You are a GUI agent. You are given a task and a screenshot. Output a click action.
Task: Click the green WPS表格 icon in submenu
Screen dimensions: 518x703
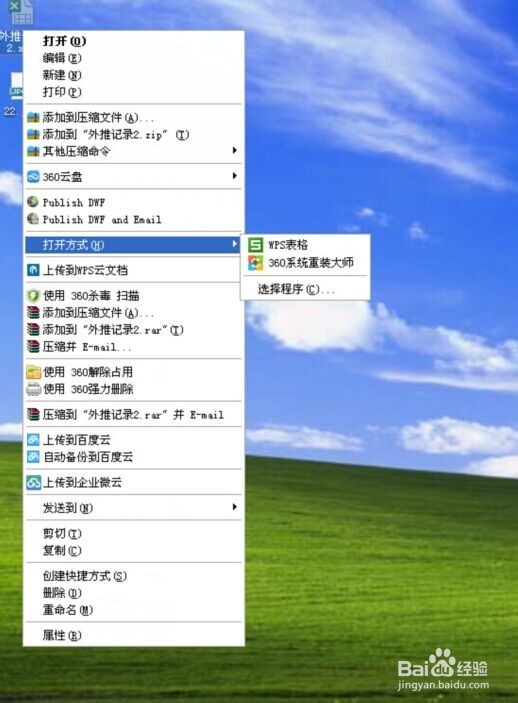click(256, 245)
